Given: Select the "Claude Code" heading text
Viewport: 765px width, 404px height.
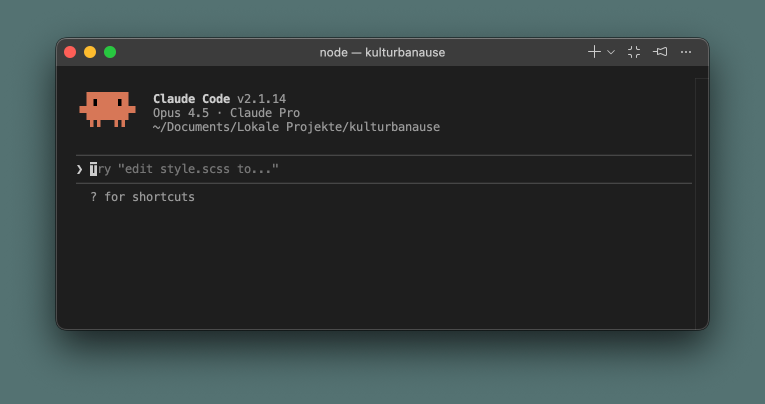Looking at the screenshot, I should (191, 99).
